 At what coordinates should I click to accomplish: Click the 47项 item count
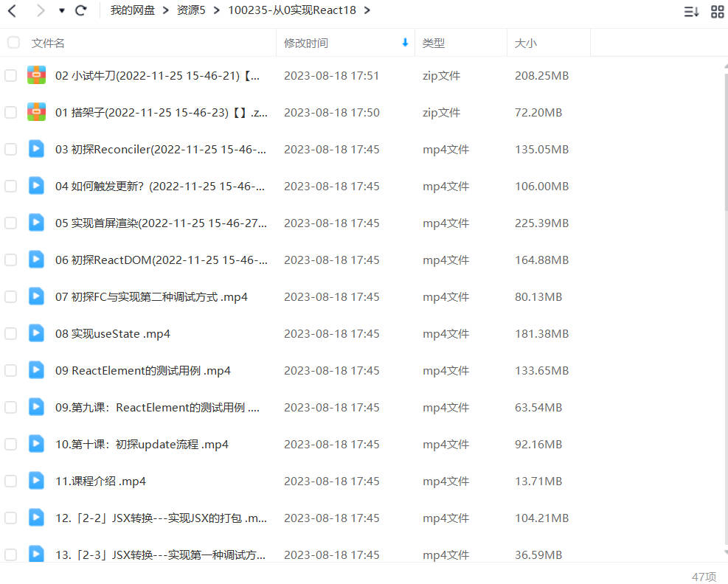tap(704, 577)
